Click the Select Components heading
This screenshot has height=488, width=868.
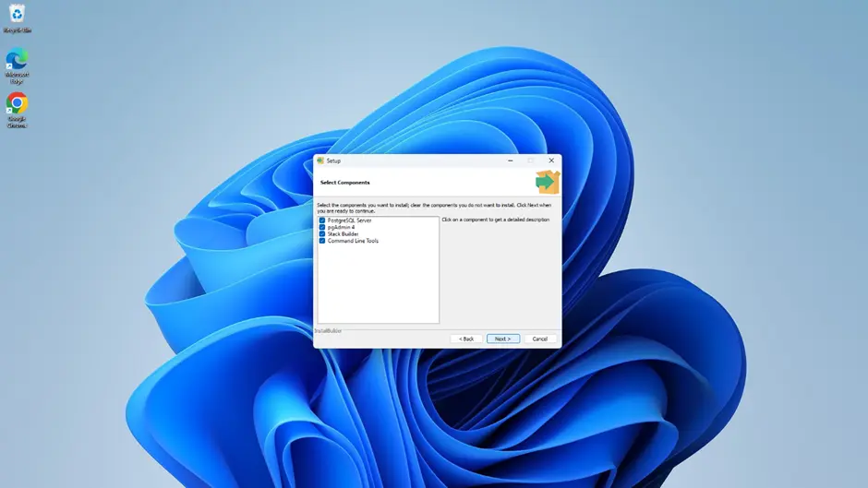click(344, 182)
